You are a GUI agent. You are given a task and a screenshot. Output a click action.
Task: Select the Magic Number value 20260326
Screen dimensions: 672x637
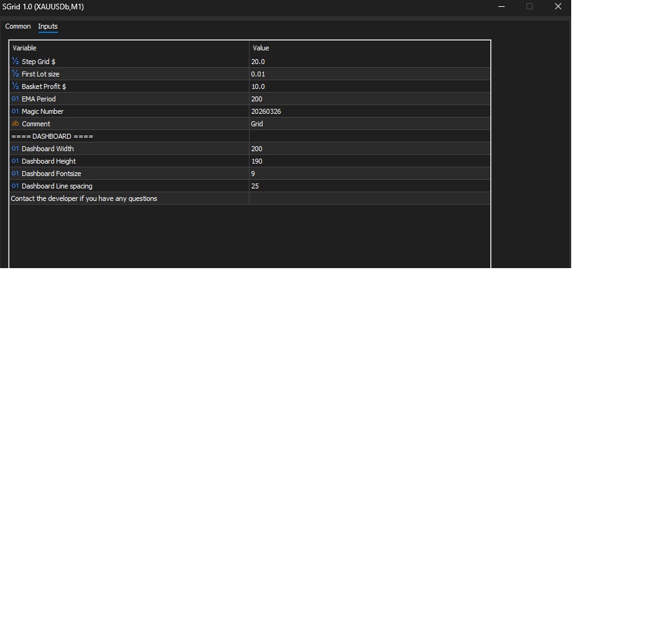click(370, 111)
